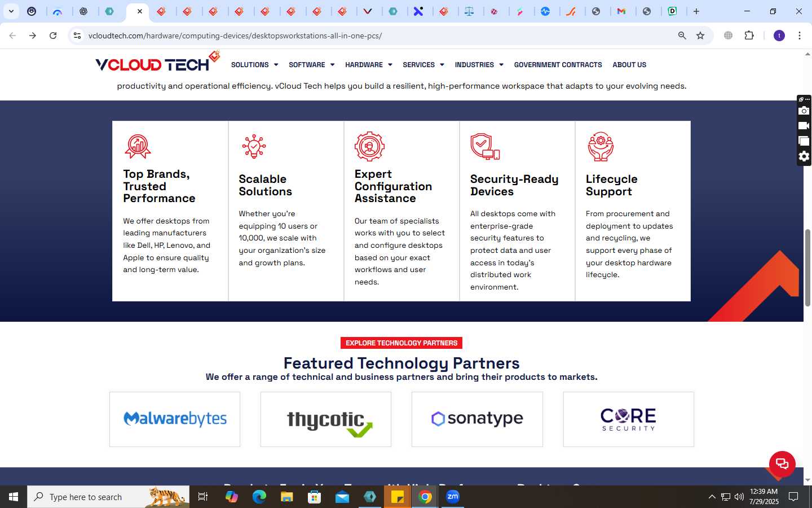The image size is (812, 508).
Task: Open the HARDWARE dropdown menu
Action: click(368, 65)
